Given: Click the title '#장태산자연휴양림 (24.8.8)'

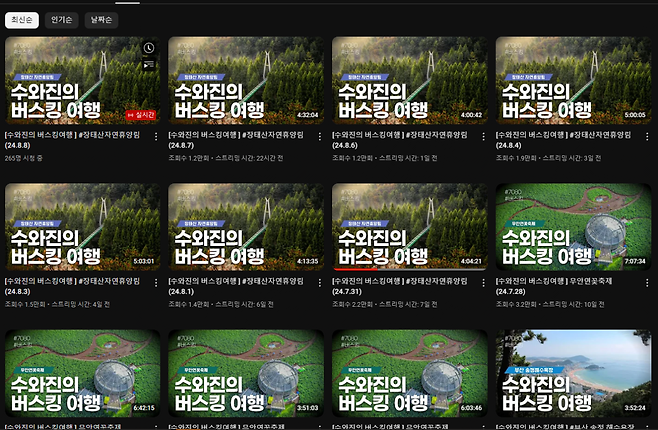Looking at the screenshot, I should (72, 140).
